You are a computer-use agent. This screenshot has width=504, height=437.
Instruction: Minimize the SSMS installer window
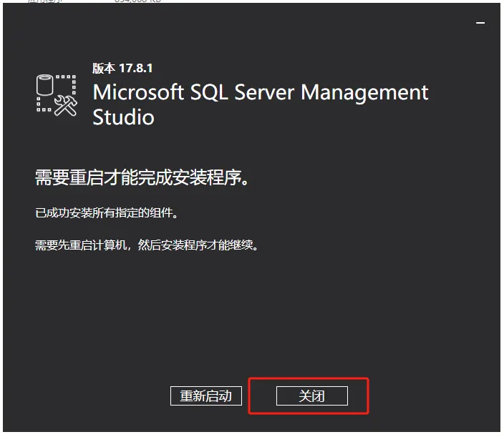tap(481, 24)
